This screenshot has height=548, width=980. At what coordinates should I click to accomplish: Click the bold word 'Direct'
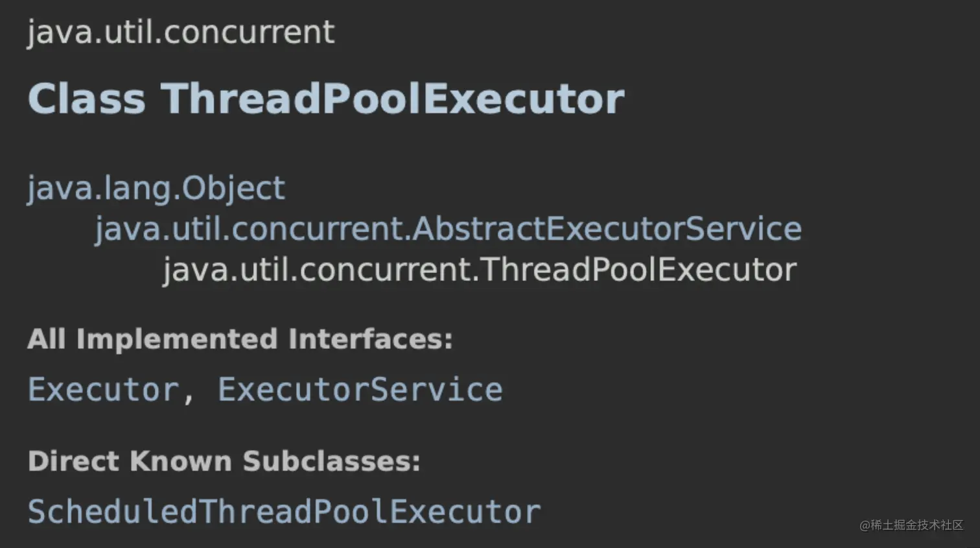[x=73, y=461]
